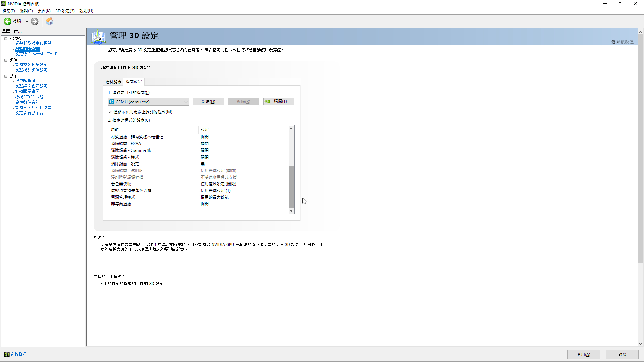Open the 3D 設定 menu
Screen dimensions: 644x362
(x=65, y=11)
